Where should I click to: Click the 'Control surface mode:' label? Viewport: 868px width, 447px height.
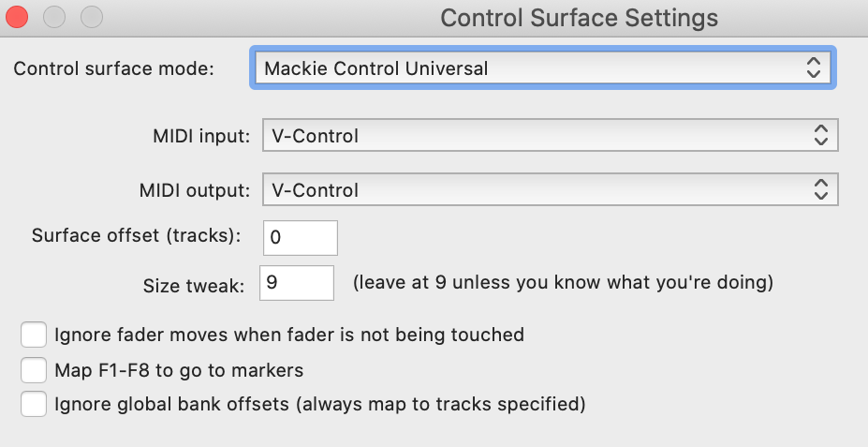[114, 68]
